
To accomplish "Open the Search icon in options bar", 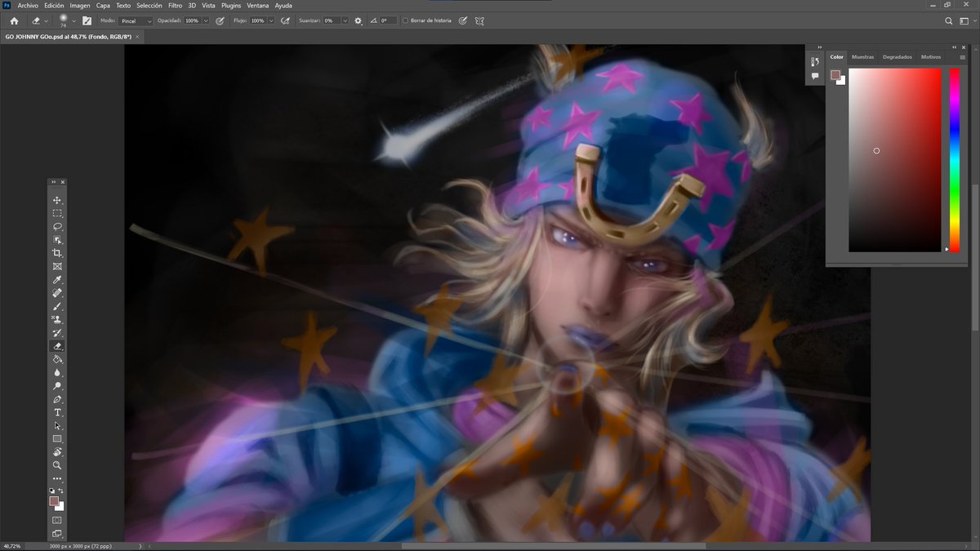I will pyautogui.click(x=948, y=20).
